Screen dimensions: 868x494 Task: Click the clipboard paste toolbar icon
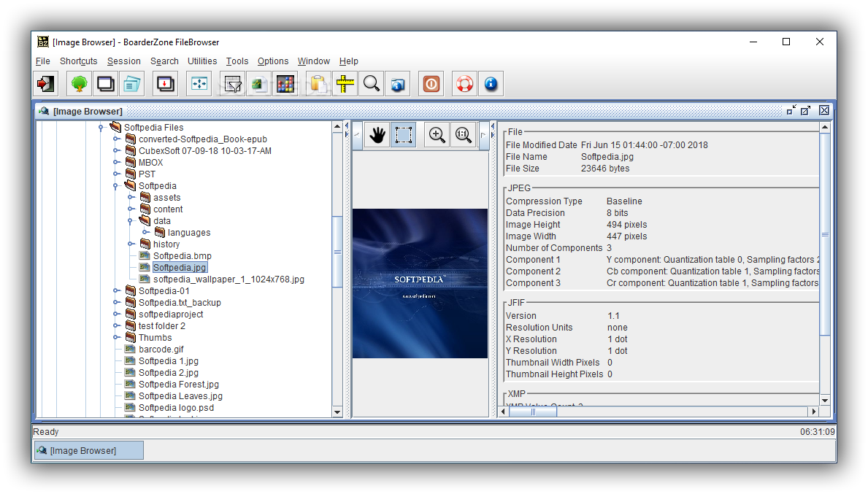[x=318, y=84]
